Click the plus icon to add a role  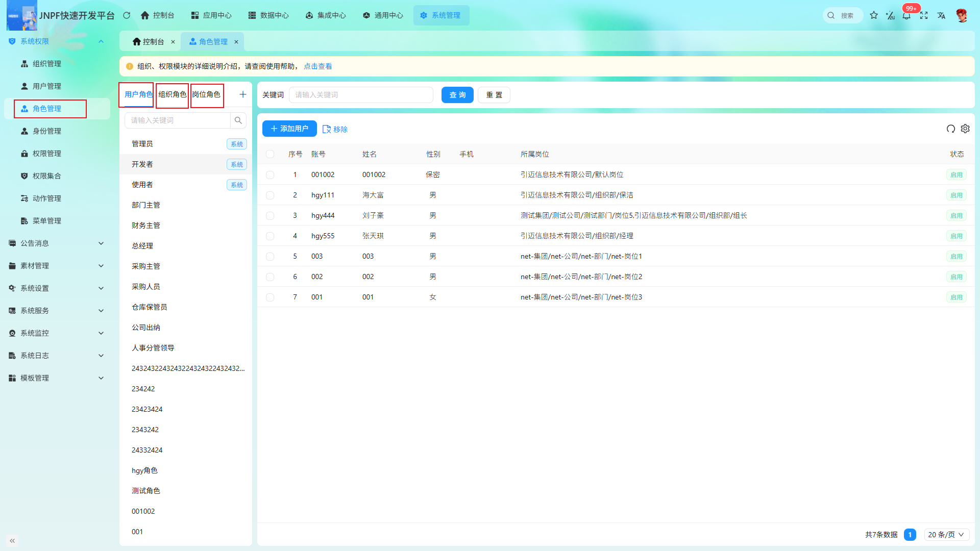[243, 94]
